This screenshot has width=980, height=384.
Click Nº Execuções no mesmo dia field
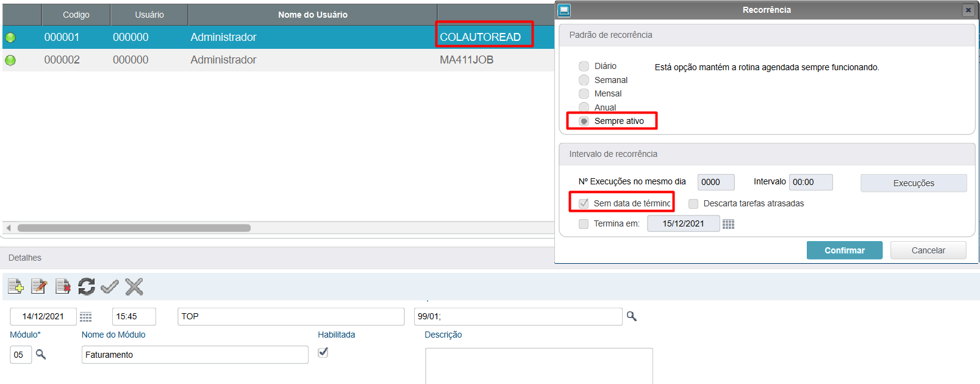pos(716,182)
